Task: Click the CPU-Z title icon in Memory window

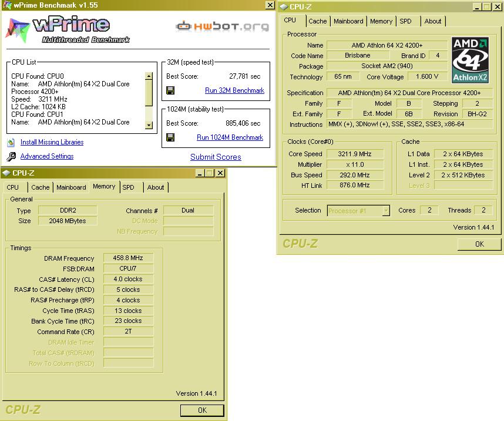Action: (x=6, y=173)
